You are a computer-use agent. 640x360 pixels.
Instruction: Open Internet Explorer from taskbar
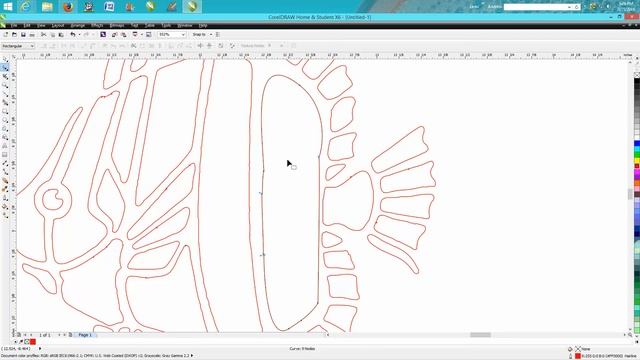click(x=26, y=7)
